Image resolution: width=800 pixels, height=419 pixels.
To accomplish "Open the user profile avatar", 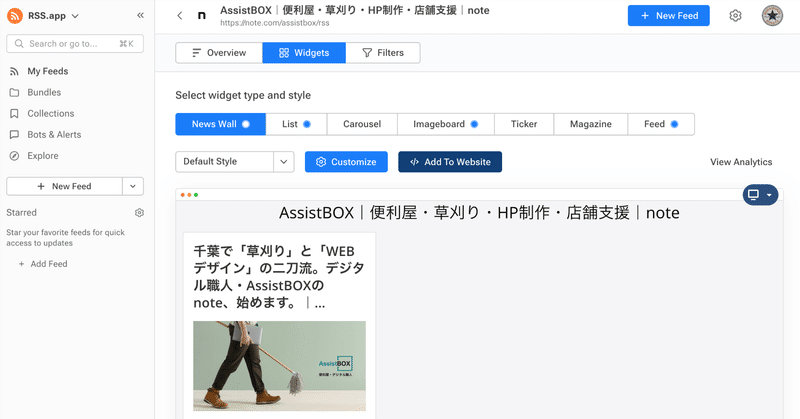I will pyautogui.click(x=772, y=16).
